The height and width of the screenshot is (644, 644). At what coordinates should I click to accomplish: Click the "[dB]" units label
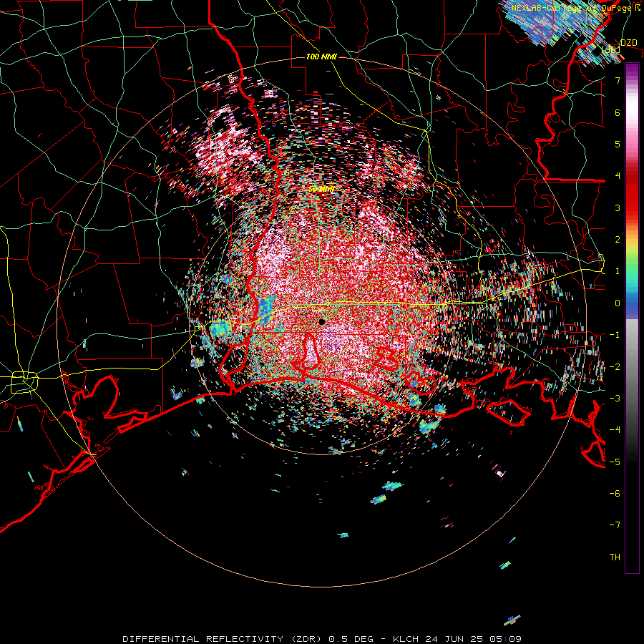coord(611,49)
